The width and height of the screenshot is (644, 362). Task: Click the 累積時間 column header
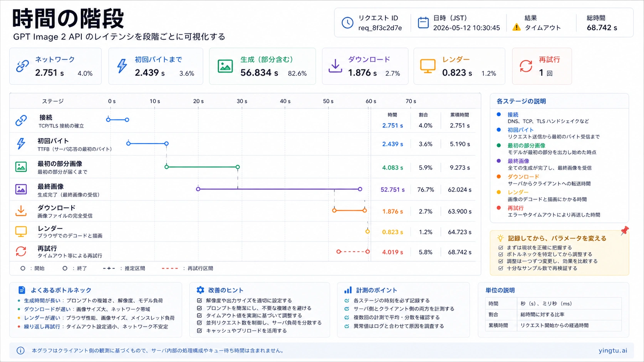coord(460,115)
